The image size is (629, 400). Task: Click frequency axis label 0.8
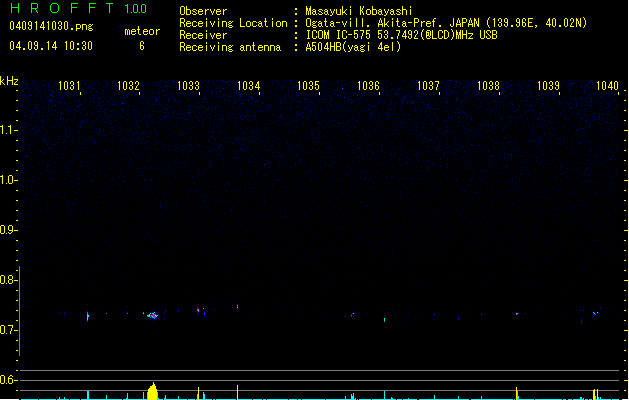pos(8,280)
